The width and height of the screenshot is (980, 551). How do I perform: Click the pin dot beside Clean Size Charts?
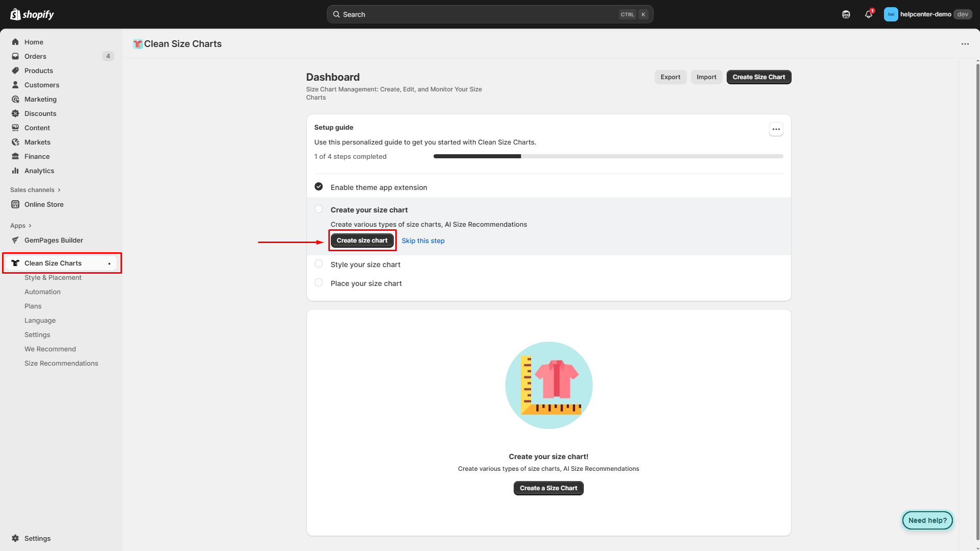[x=109, y=263]
